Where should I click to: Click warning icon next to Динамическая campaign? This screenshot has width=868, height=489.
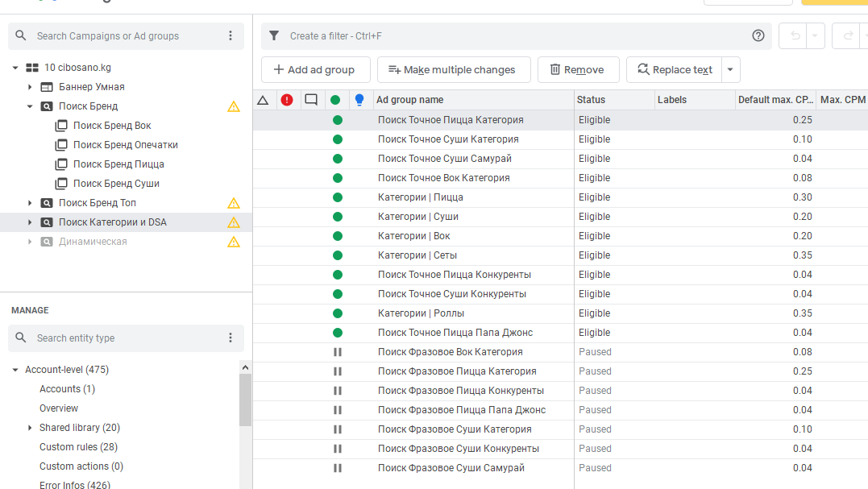pyautogui.click(x=234, y=242)
